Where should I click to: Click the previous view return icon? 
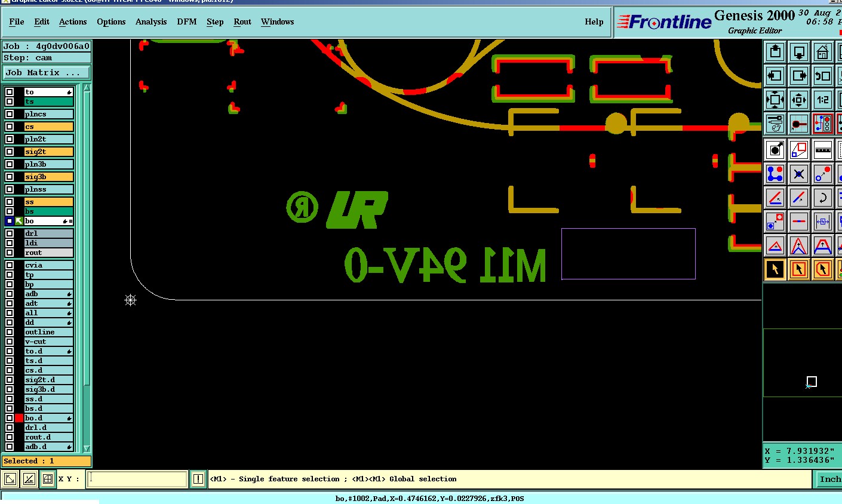pyautogui.click(x=823, y=76)
